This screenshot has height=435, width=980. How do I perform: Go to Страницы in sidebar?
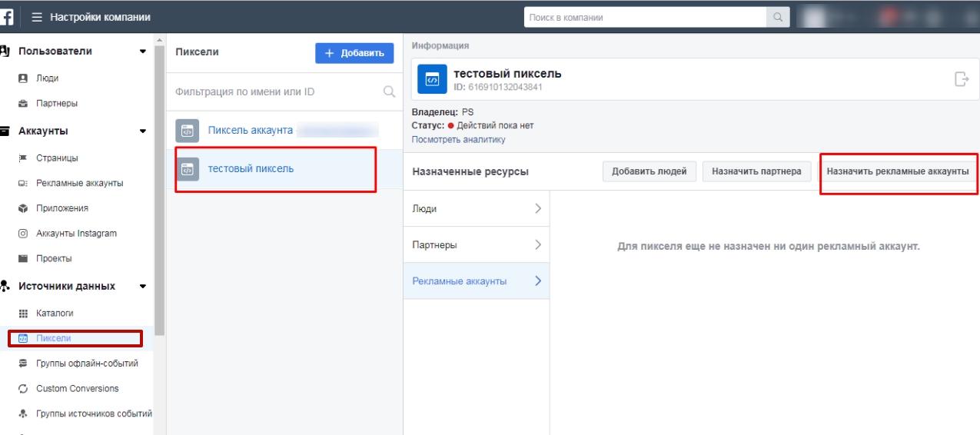(x=57, y=158)
